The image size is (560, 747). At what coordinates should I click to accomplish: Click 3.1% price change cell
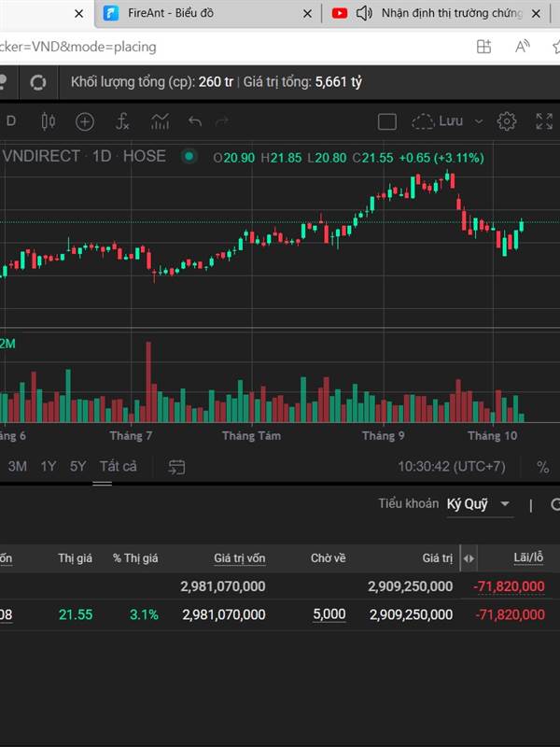pyautogui.click(x=144, y=614)
